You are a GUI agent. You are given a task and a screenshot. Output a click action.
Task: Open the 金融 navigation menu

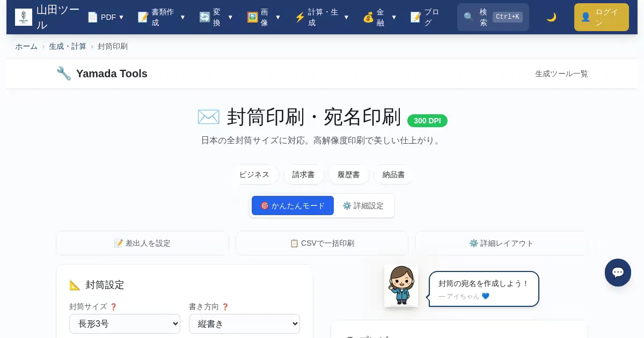[379, 17]
